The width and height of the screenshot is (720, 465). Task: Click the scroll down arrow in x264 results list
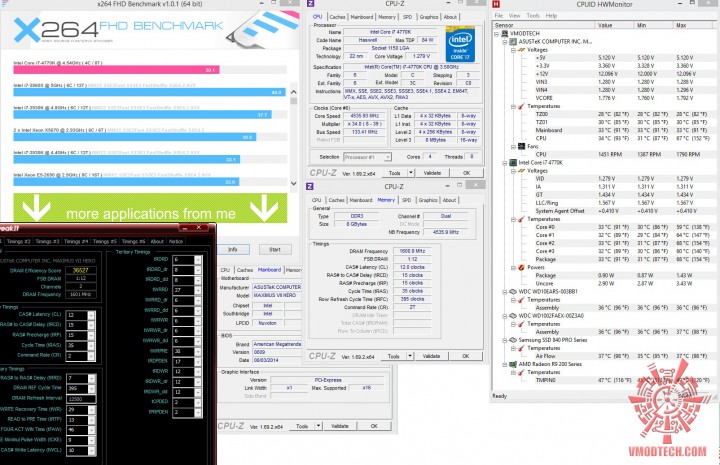293,183
